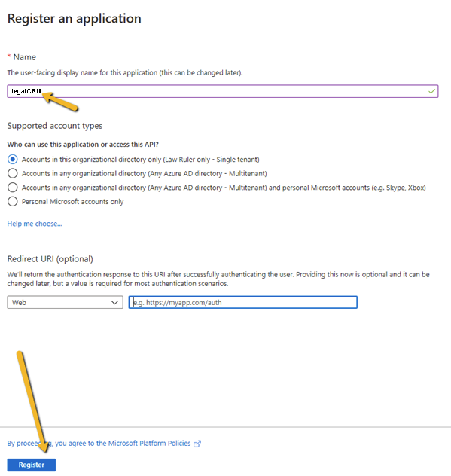Click the chevron arrow on Web dropdown

pos(114,302)
